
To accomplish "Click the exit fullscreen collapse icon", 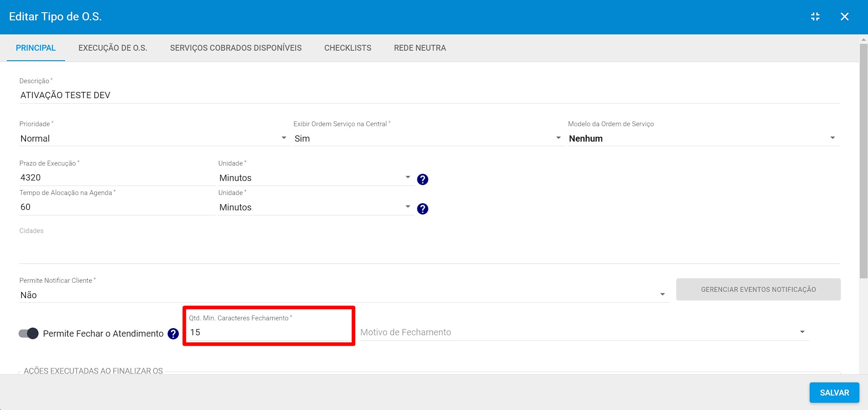I will coord(815,17).
